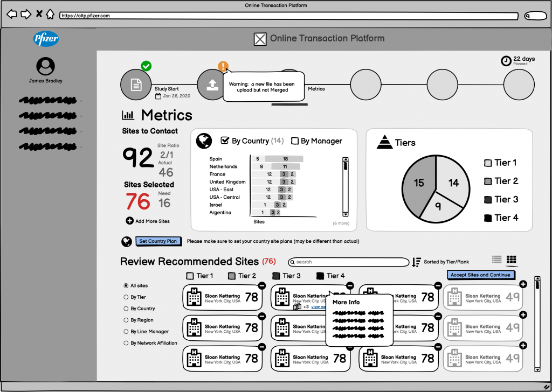
Task: Remove the first Sloan Kettering site card
Action: [261, 285]
